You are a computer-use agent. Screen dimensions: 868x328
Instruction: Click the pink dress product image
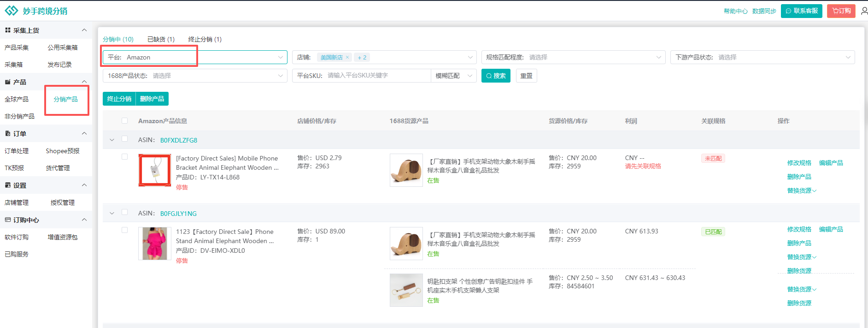[155, 244]
